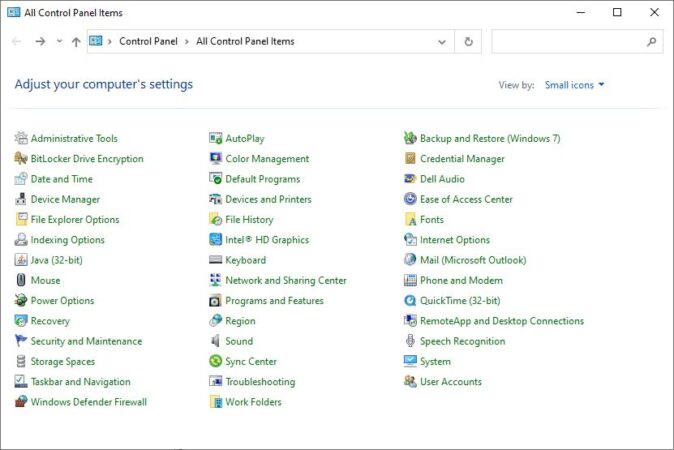674x450 pixels.
Task: Click the Device Manager icon
Action: [21, 199]
